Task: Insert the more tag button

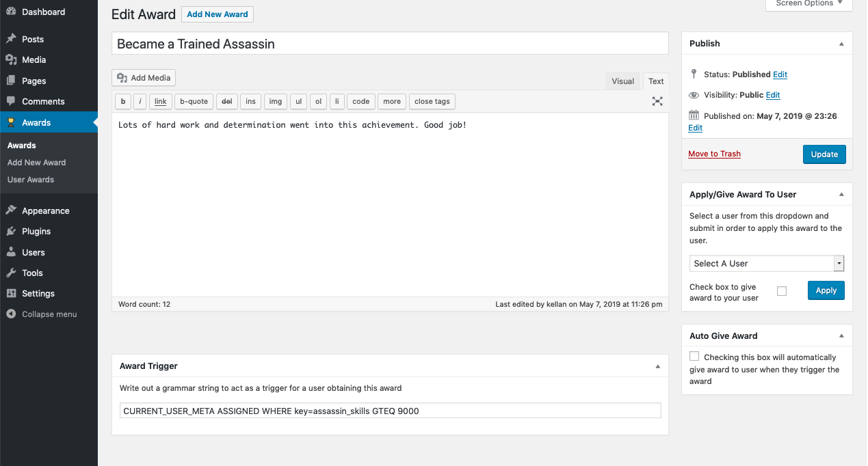Action: point(392,101)
